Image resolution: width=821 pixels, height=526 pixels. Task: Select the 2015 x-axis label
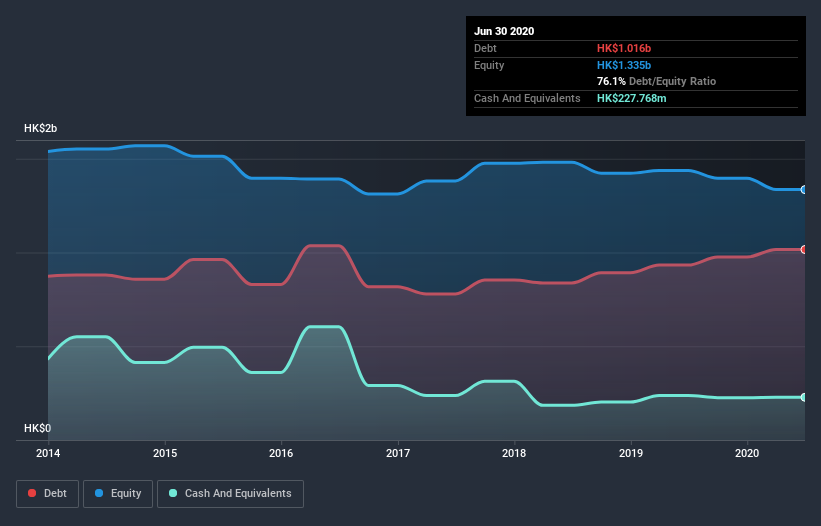[x=165, y=453]
